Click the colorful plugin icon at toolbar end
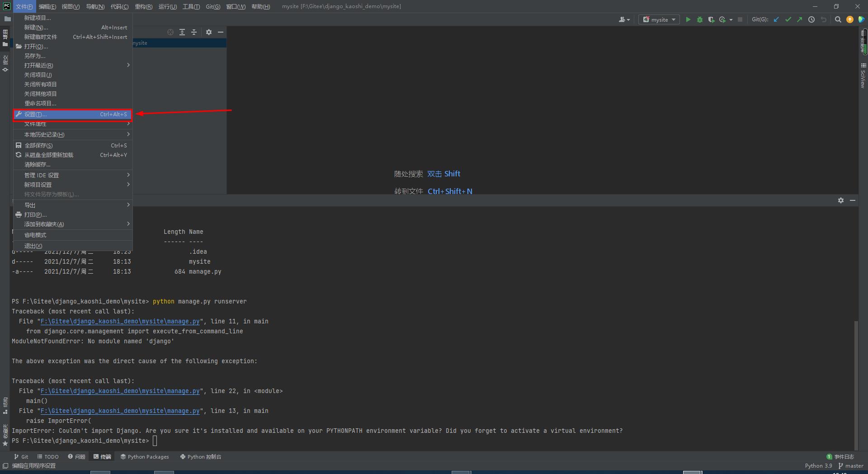The width and height of the screenshot is (868, 474). [861, 19]
